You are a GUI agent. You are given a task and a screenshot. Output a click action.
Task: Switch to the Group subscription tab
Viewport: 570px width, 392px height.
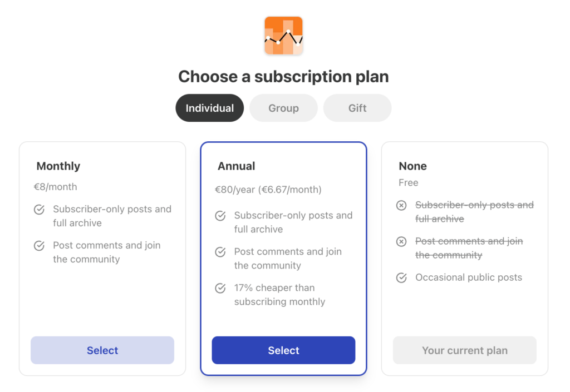tap(283, 108)
